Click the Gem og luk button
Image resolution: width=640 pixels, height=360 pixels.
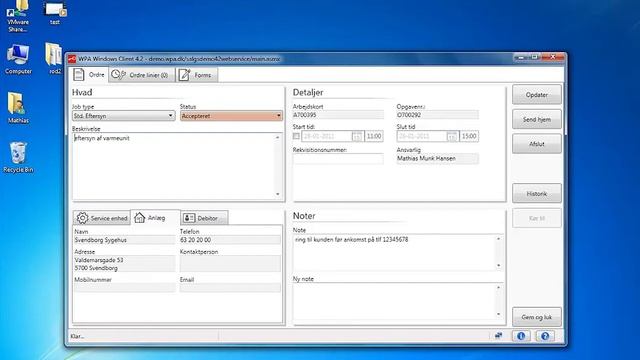point(537,317)
